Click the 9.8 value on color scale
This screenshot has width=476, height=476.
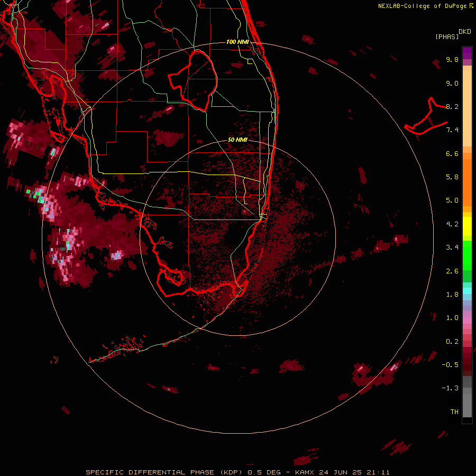tap(452, 60)
